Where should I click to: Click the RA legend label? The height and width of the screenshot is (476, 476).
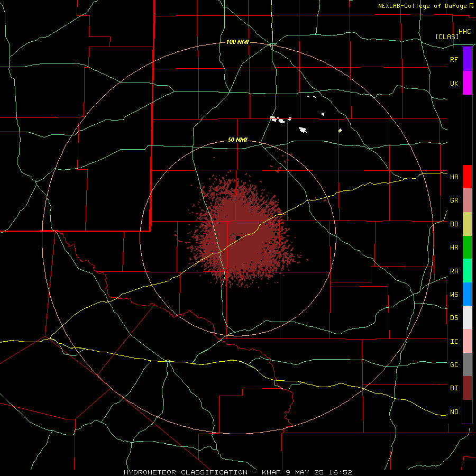(454, 271)
